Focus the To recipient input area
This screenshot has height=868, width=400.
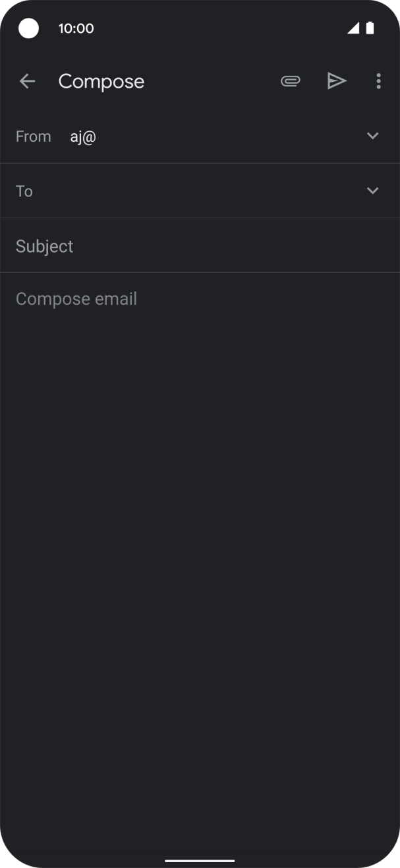(x=198, y=191)
